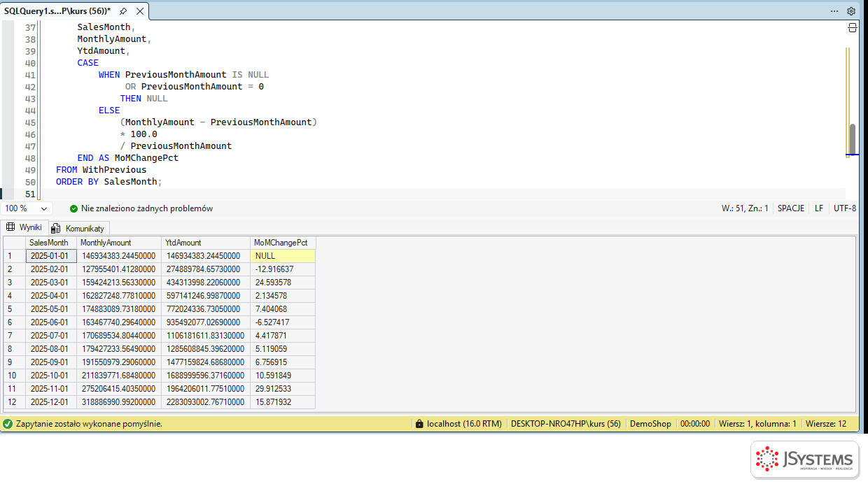Click the 597141246.99870000 cell

pos(206,296)
